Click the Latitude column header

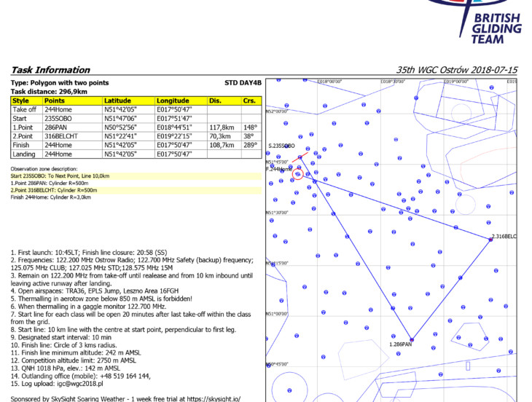point(117,100)
